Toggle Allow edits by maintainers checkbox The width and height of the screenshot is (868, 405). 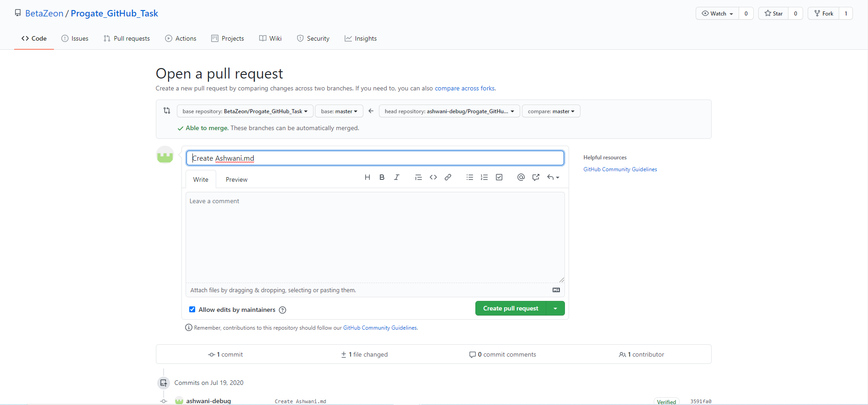(x=192, y=310)
